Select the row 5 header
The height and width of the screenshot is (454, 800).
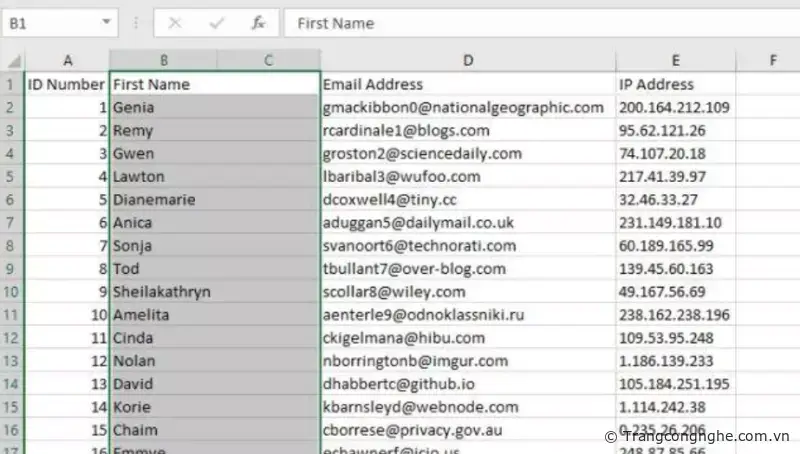(x=12, y=176)
